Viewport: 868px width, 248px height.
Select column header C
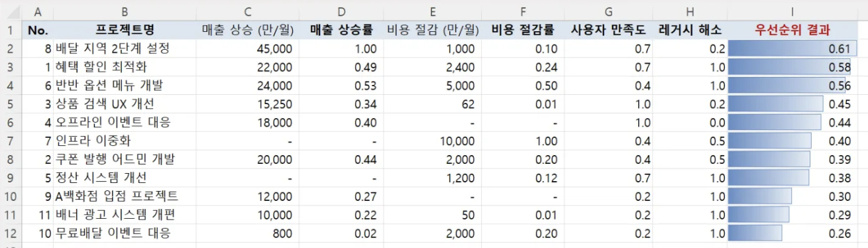point(247,13)
